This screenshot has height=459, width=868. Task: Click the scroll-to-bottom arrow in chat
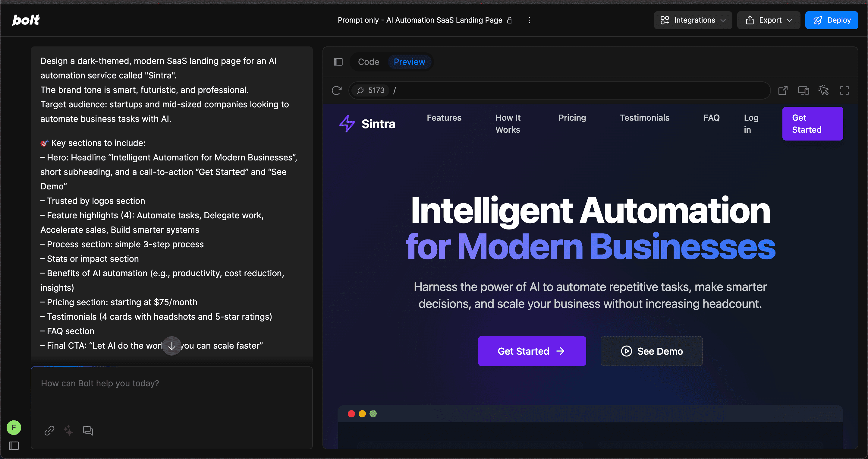point(171,346)
